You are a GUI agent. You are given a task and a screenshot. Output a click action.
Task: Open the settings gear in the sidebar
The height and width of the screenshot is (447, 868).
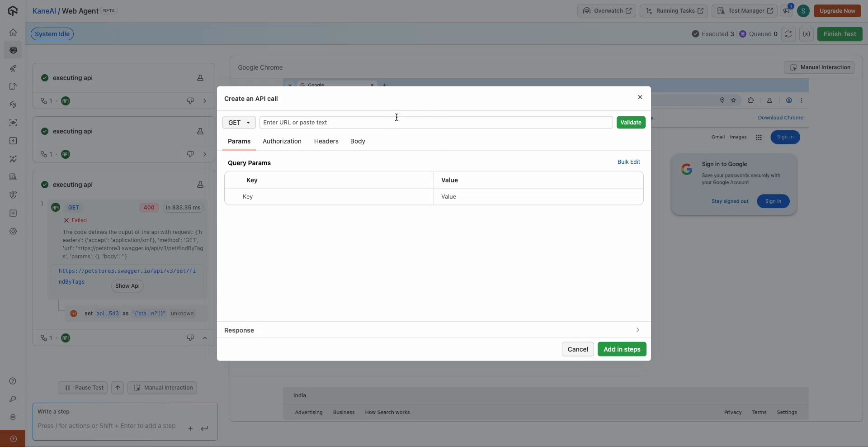[x=13, y=231]
